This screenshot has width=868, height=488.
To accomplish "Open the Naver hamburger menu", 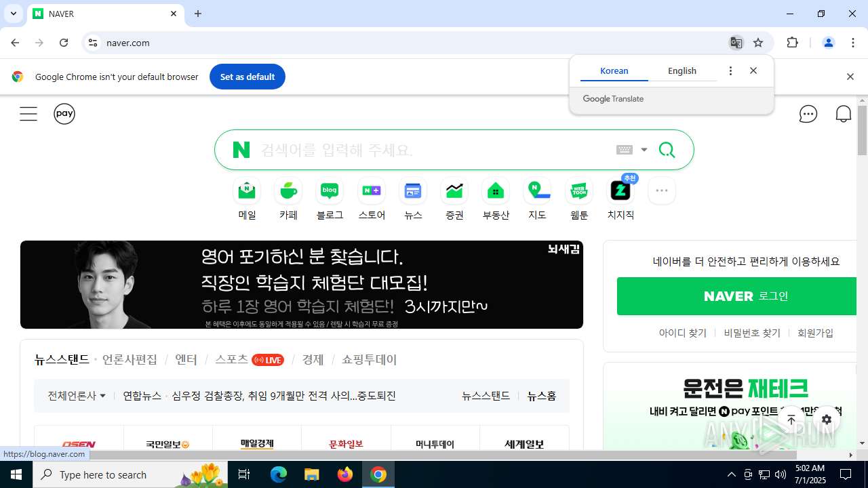I will click(28, 114).
